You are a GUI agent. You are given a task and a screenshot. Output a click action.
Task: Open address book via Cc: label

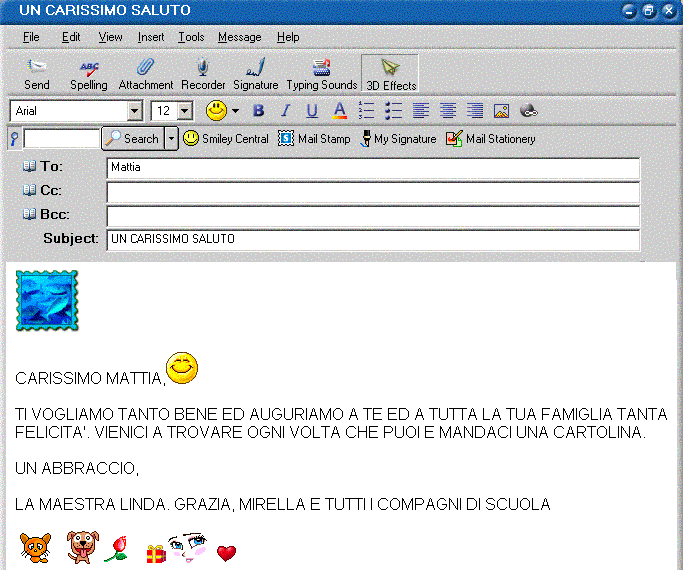42,190
